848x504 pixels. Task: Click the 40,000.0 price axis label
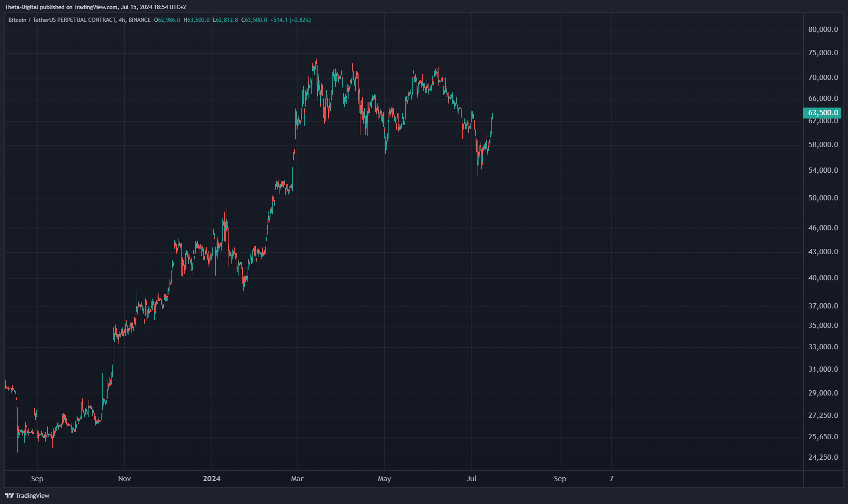coord(823,278)
